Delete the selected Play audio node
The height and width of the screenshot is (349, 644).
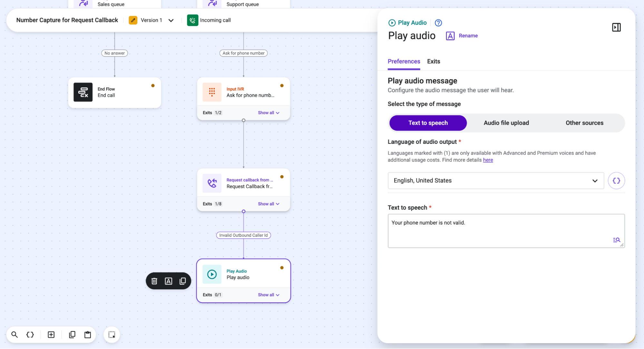[x=154, y=281]
